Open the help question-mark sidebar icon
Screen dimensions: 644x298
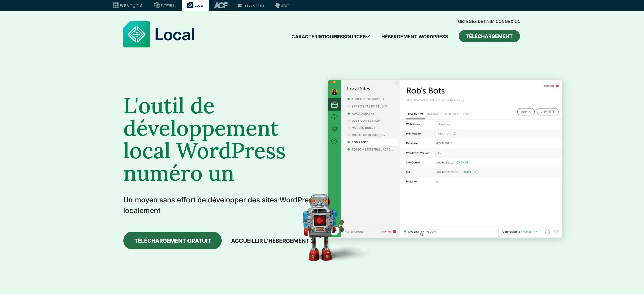(x=334, y=141)
